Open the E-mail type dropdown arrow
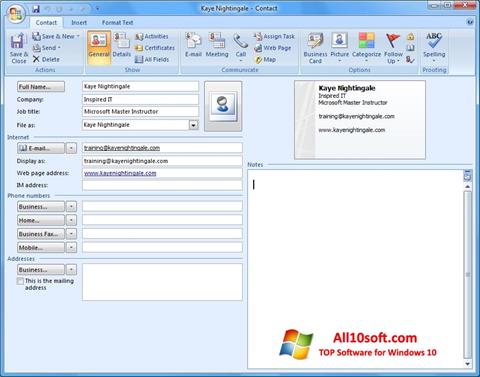 click(71, 148)
